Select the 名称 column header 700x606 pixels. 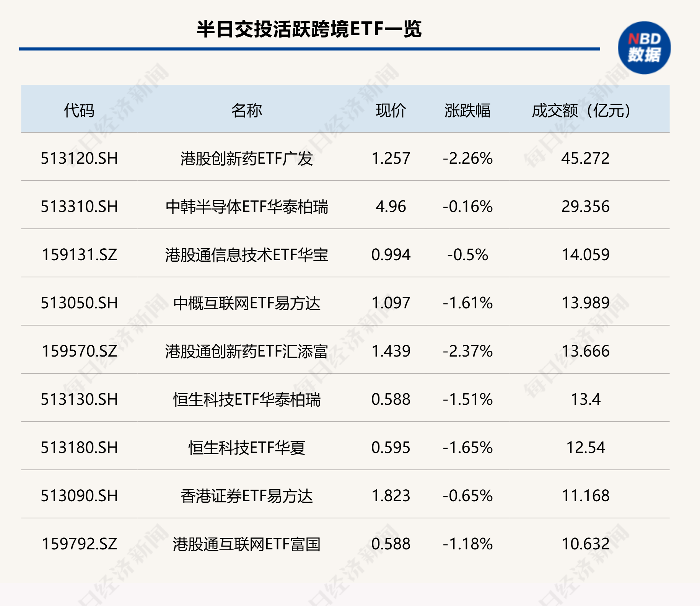(x=247, y=111)
